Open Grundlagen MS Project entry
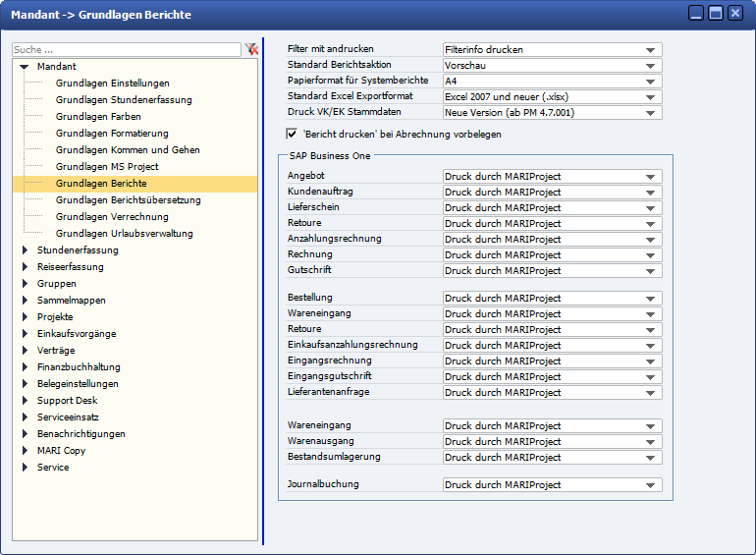The height and width of the screenshot is (555, 756). click(107, 167)
